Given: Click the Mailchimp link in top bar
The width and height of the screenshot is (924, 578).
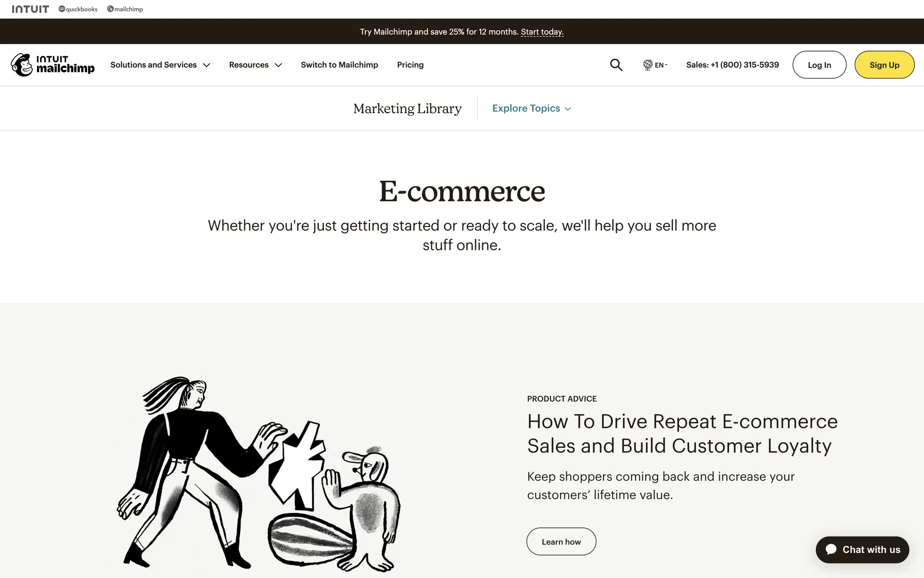Looking at the screenshot, I should point(125,9).
